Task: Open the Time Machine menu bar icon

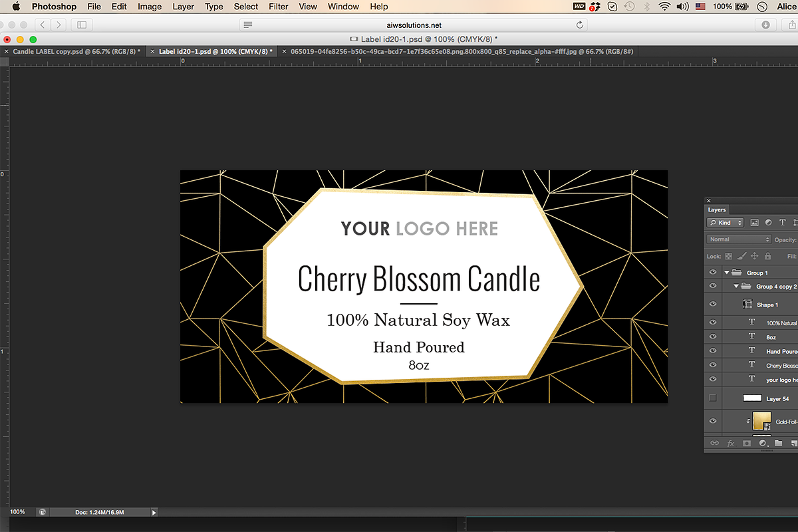Action: point(629,7)
